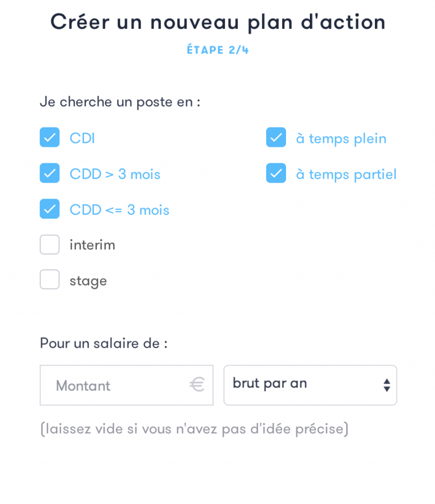435x504 pixels.
Task: Uncheck the à temps plein checkbox
Action: (x=276, y=138)
